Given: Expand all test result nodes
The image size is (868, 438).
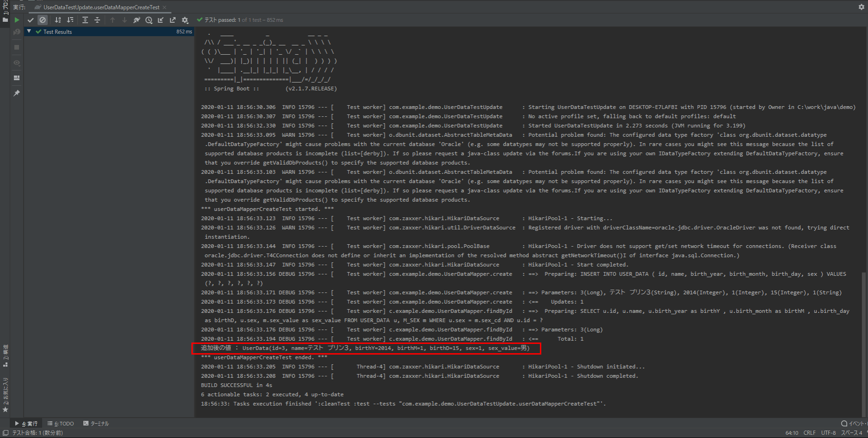Looking at the screenshot, I should click(85, 20).
